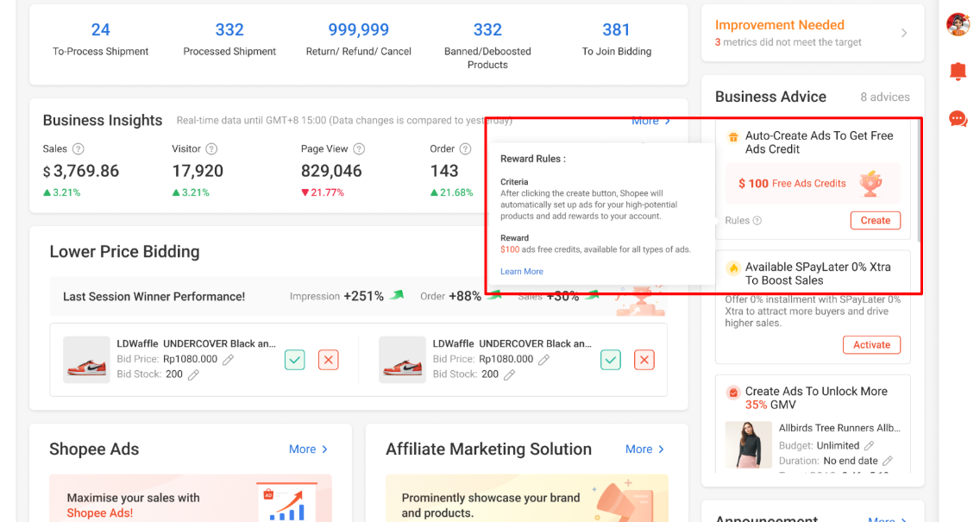Open the notification bell icon
Screen dimensions: 980x522
[x=958, y=72]
